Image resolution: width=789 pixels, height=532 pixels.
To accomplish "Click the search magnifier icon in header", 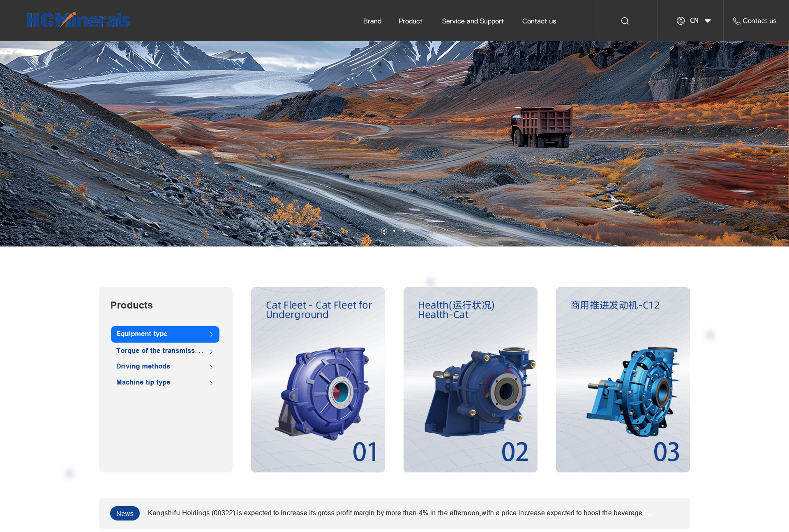I will click(x=625, y=21).
